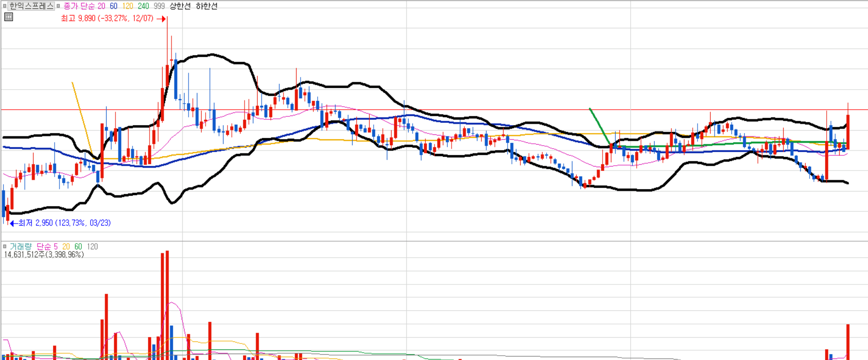Viewport: 868px width, 360px height.
Task: Select the gray 999 moving average label
Action: tap(159, 6)
